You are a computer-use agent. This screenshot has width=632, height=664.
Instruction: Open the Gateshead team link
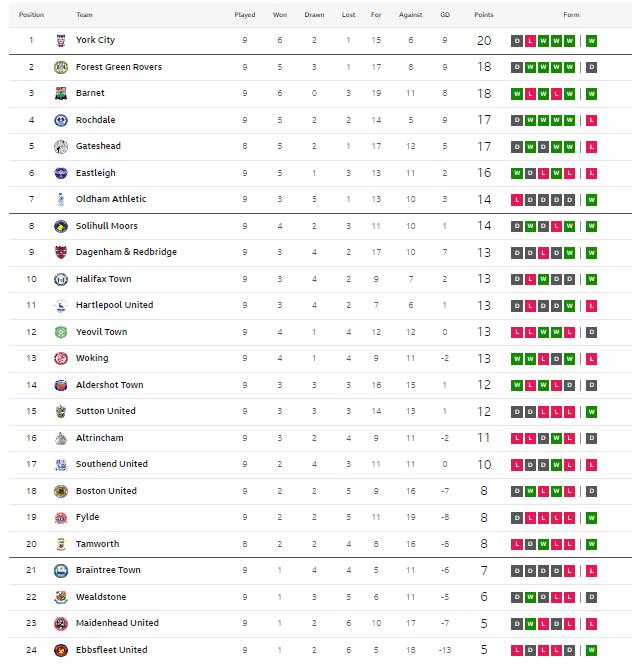pos(97,146)
